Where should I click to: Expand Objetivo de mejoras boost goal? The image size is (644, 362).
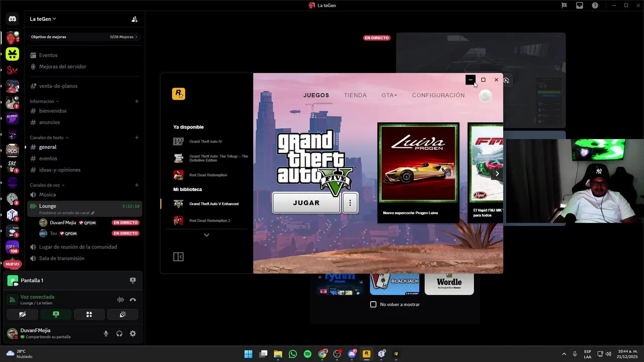pos(84,37)
